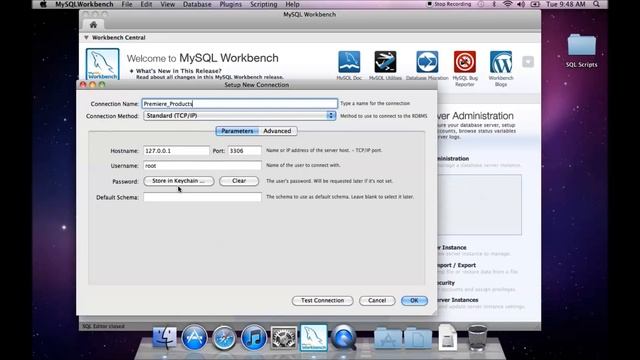Open the MySQL Doc shortcut icon
This screenshot has width=640, height=360.
click(349, 62)
